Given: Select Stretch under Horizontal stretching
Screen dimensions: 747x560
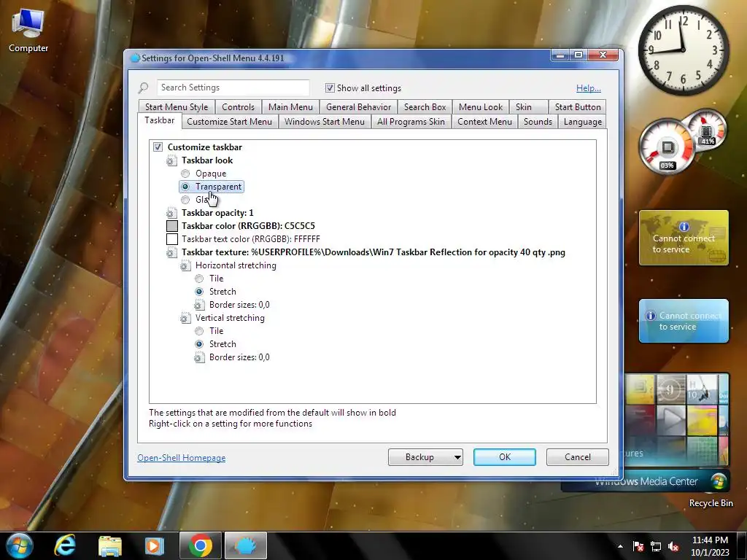Looking at the screenshot, I should click(x=199, y=292).
